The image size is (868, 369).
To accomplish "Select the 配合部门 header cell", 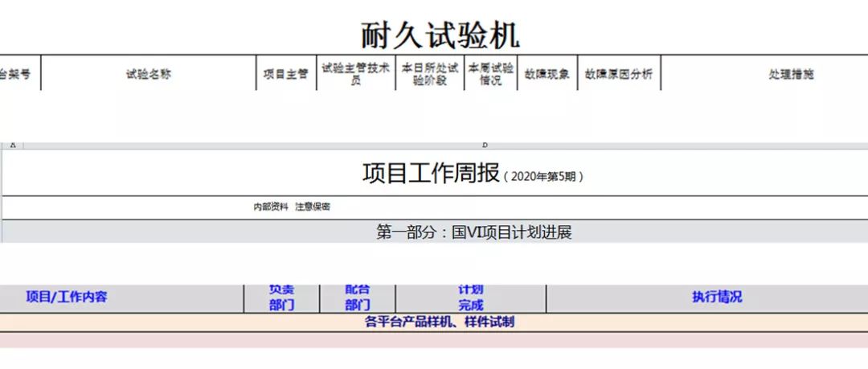I will 358,297.
